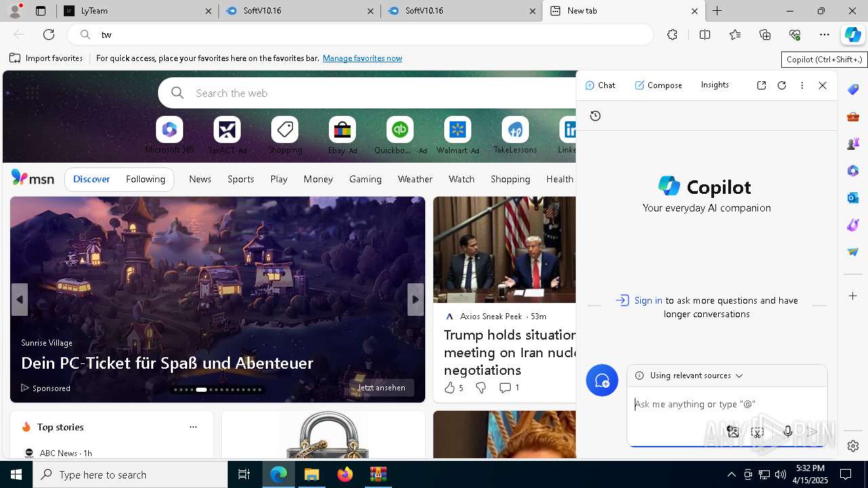Click Import favorites button
Screen dimensions: 868x488
(46, 58)
